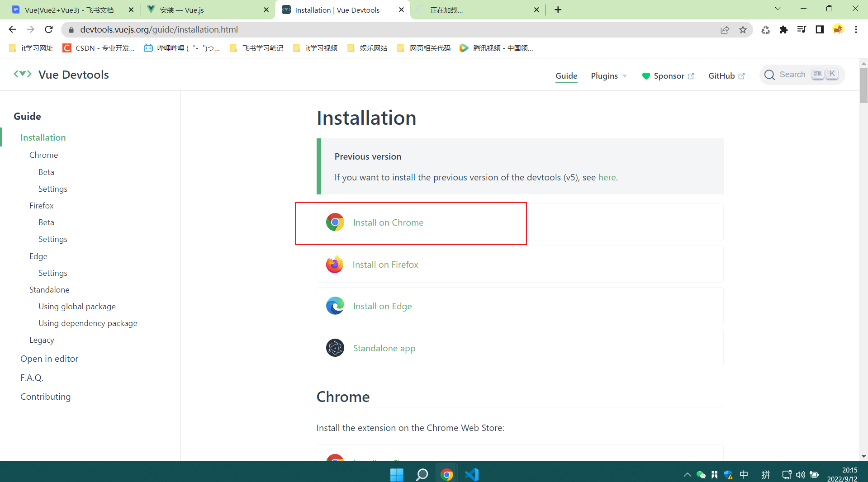Follow the 'here' link for devtools v5

606,177
